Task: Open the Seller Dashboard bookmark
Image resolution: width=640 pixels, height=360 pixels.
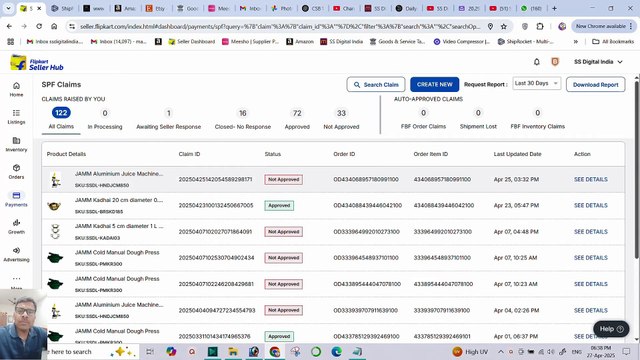Action: pyautogui.click(x=191, y=41)
